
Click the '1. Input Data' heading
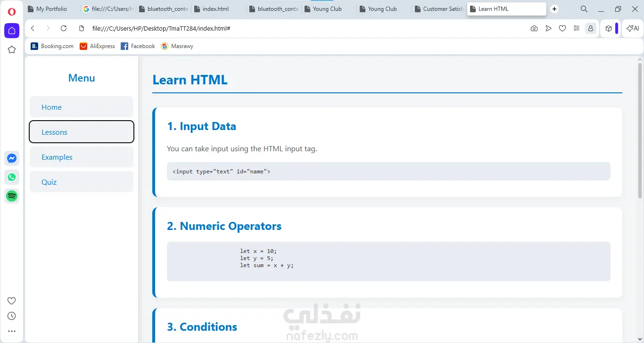point(201,126)
